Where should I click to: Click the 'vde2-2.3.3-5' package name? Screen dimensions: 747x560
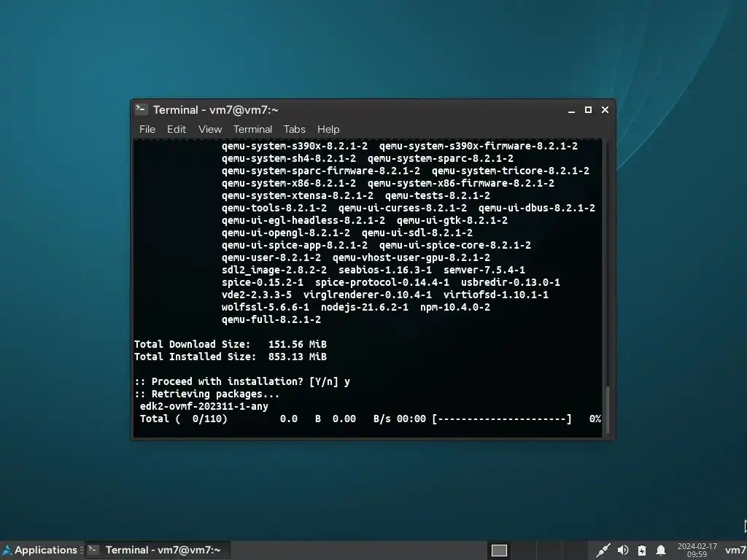coord(256,295)
